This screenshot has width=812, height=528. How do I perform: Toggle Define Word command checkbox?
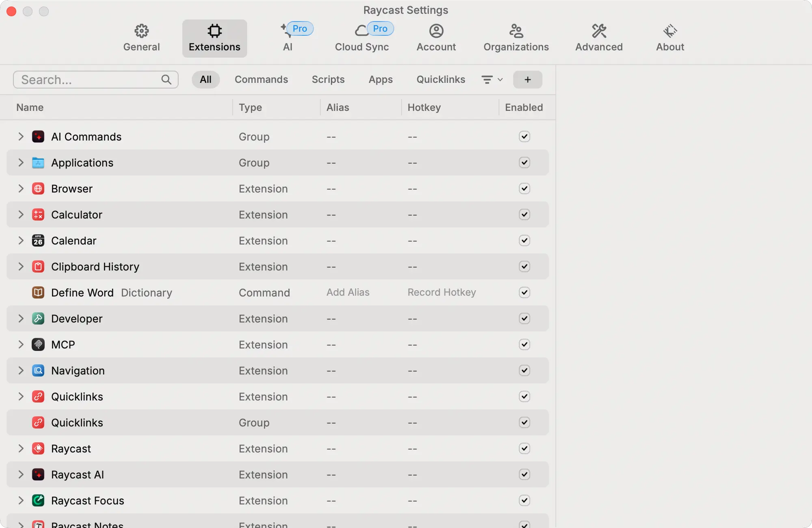[525, 292]
